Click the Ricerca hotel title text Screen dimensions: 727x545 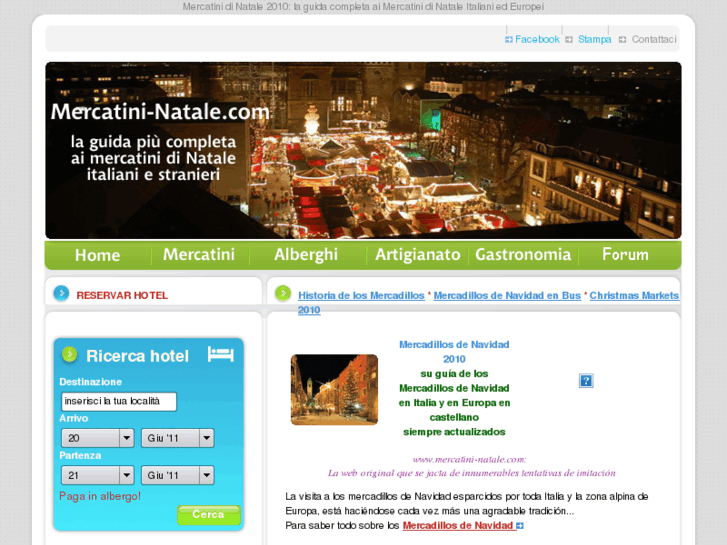pos(138,356)
